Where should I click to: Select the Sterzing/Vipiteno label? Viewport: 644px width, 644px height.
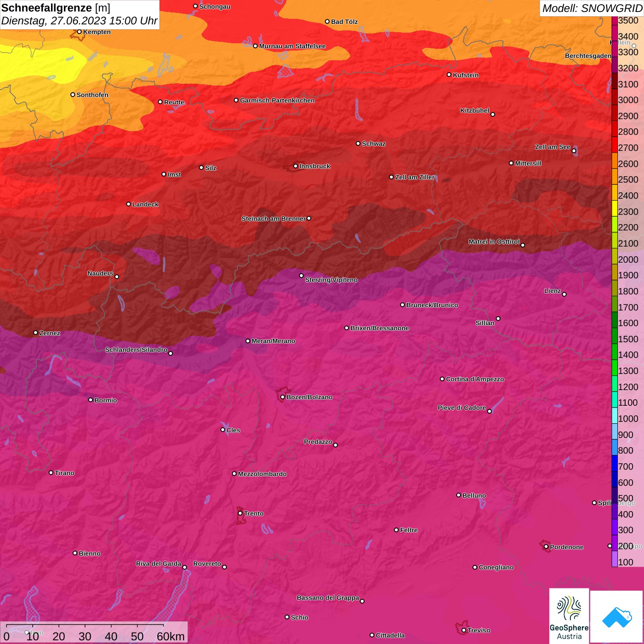[x=331, y=280]
